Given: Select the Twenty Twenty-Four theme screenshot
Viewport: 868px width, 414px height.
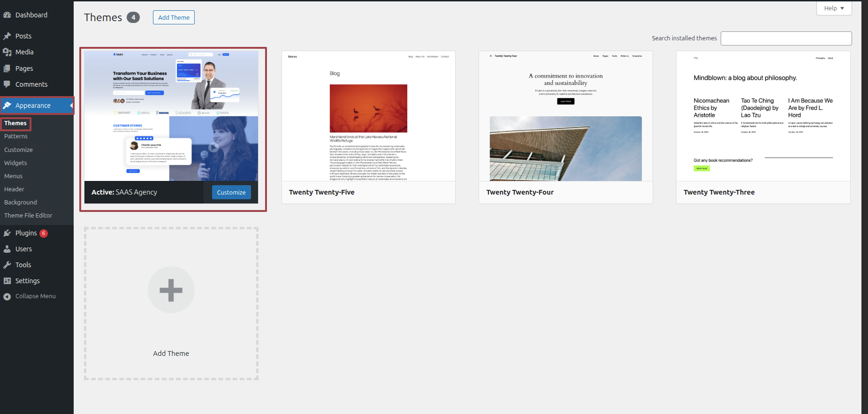Looking at the screenshot, I should (x=566, y=116).
